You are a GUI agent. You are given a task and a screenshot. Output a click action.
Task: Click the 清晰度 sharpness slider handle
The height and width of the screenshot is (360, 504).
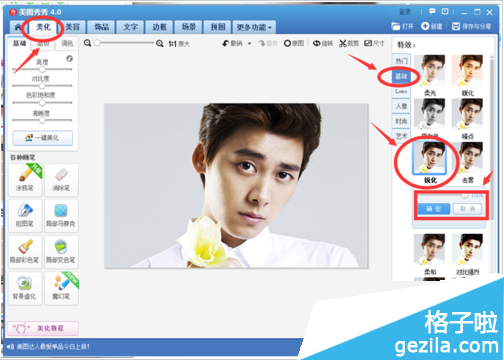click(42, 120)
